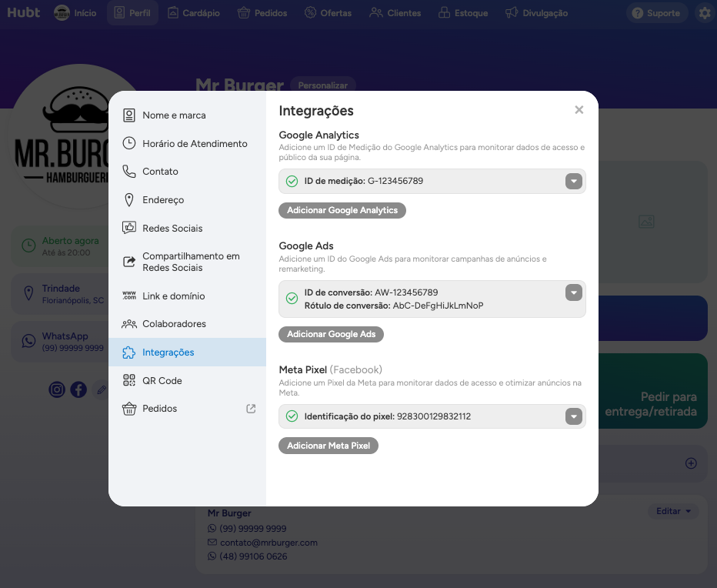Open the Clientes tab

click(x=395, y=13)
